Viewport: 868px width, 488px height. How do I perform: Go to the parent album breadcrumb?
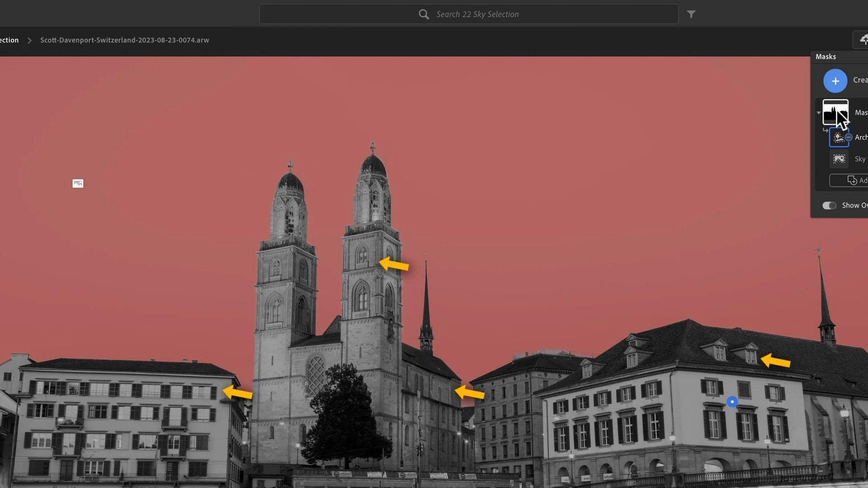click(x=9, y=40)
